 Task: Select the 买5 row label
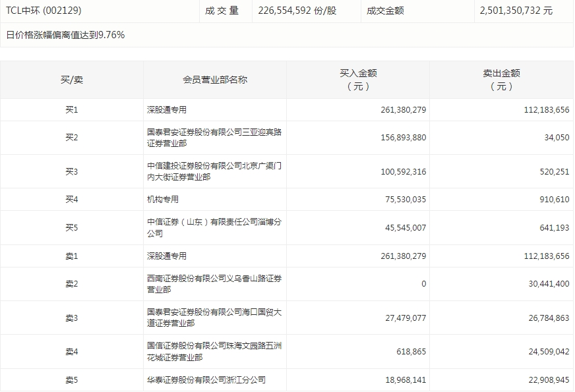(x=72, y=227)
